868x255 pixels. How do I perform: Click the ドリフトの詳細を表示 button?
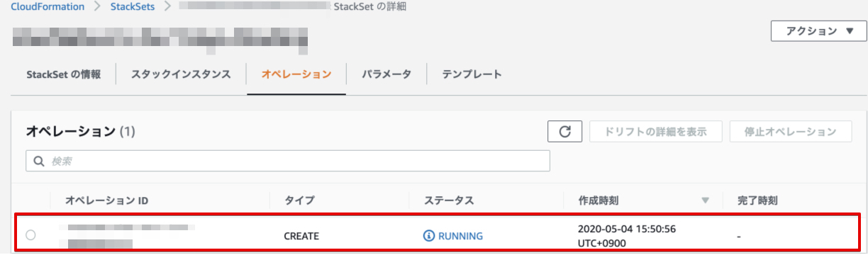655,132
